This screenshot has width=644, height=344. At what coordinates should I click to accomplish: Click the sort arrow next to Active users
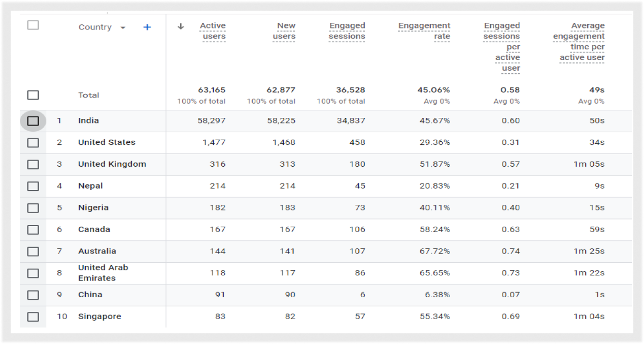(181, 27)
